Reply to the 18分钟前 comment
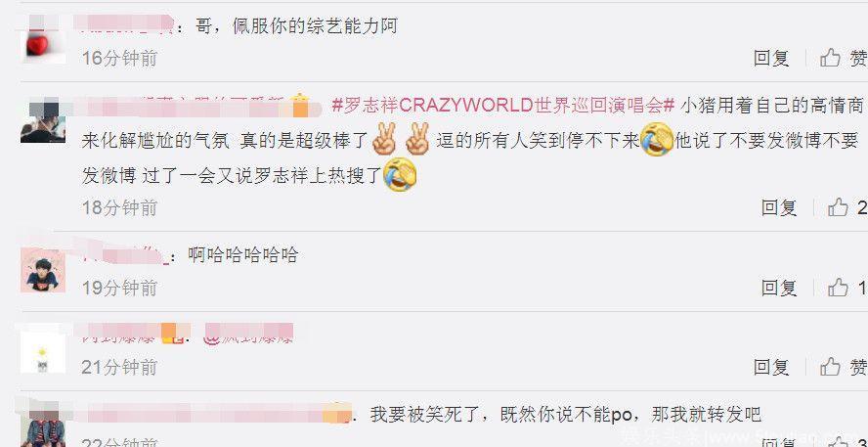Image resolution: width=868 pixels, height=447 pixels. (778, 207)
